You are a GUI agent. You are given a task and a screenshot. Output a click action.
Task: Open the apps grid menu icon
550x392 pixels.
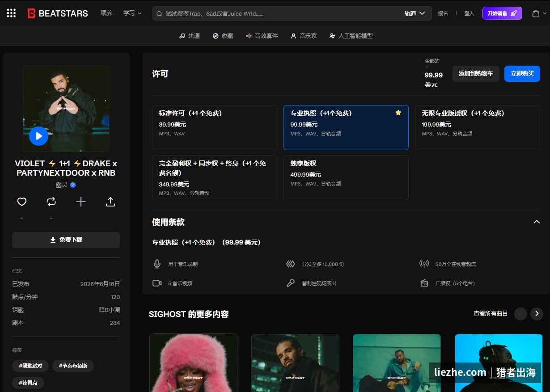click(x=11, y=13)
